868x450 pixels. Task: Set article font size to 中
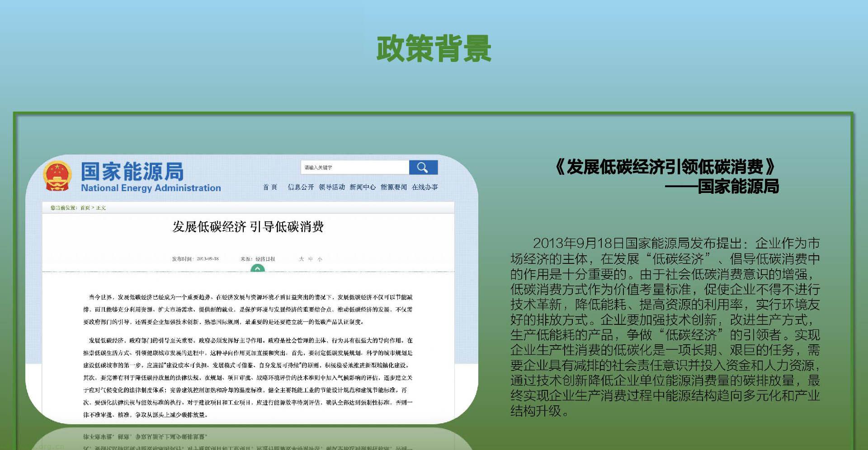click(x=311, y=259)
